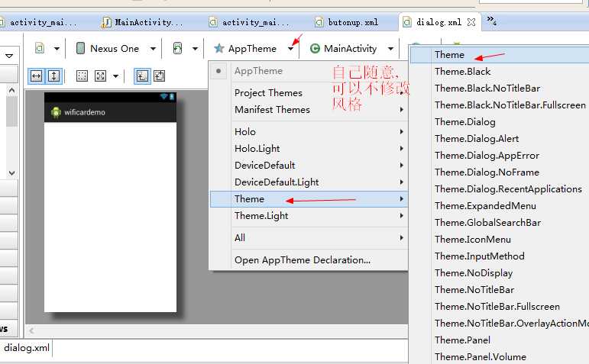Viewport: 589px width, 364px height.
Task: Choose Theme.NoTitleBar.Fullscreen
Action: tap(500, 307)
